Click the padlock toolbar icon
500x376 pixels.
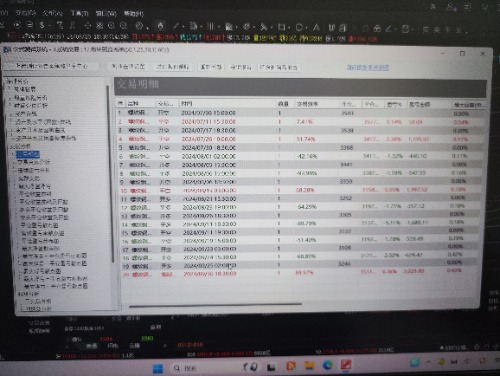pyautogui.click(x=377, y=29)
